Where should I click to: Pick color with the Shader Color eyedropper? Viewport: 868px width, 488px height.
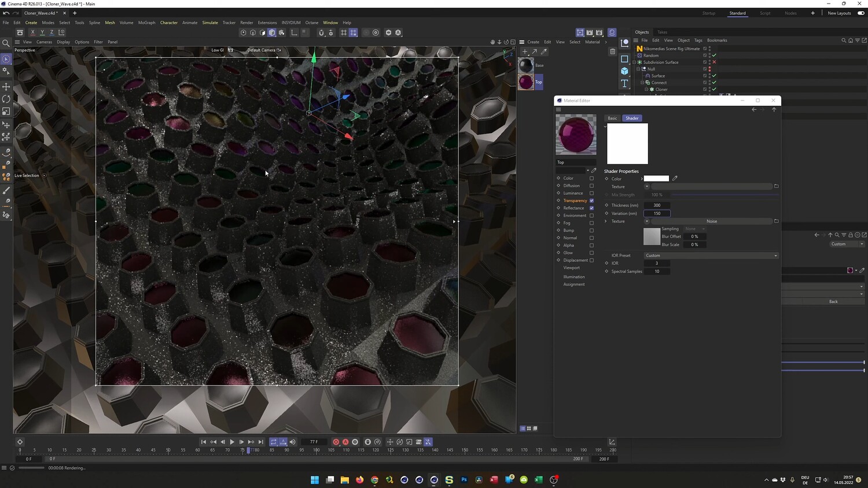coord(675,178)
